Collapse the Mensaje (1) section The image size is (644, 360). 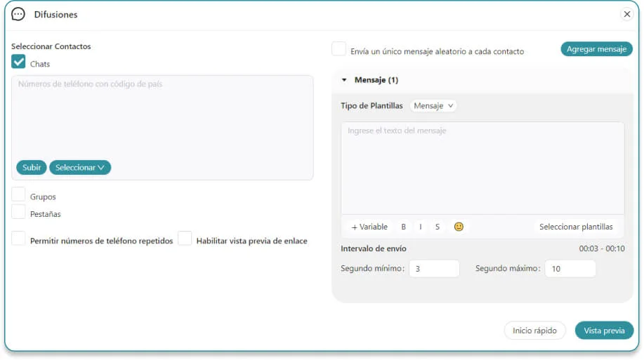pyautogui.click(x=344, y=80)
